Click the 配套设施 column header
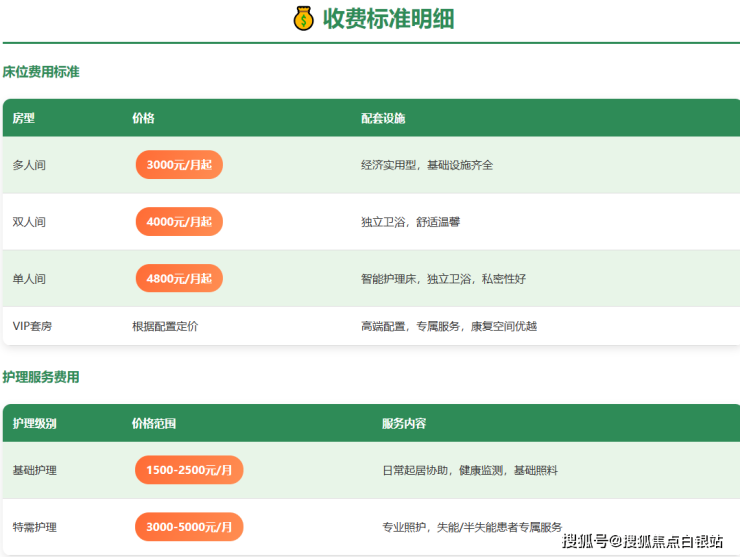The image size is (740, 557). (x=383, y=118)
